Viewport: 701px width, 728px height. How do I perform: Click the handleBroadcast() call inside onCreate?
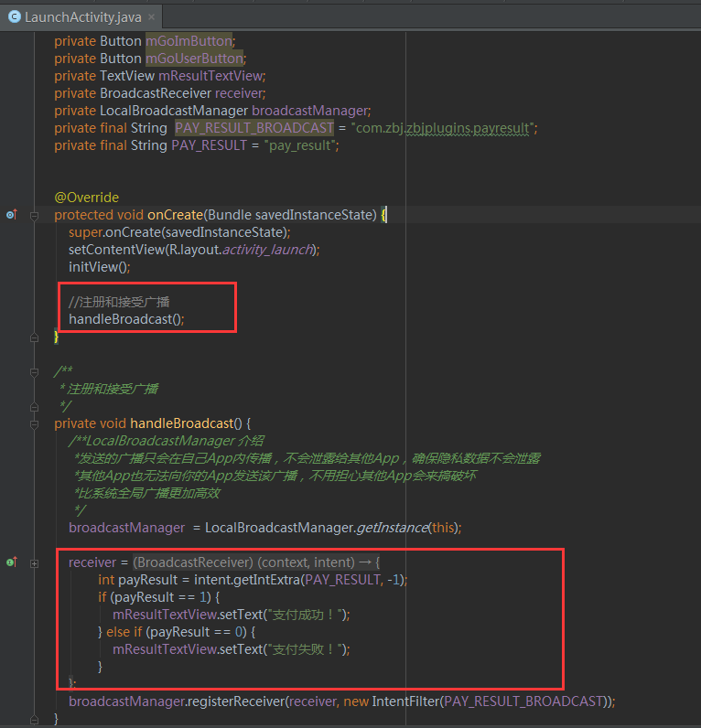tap(126, 319)
